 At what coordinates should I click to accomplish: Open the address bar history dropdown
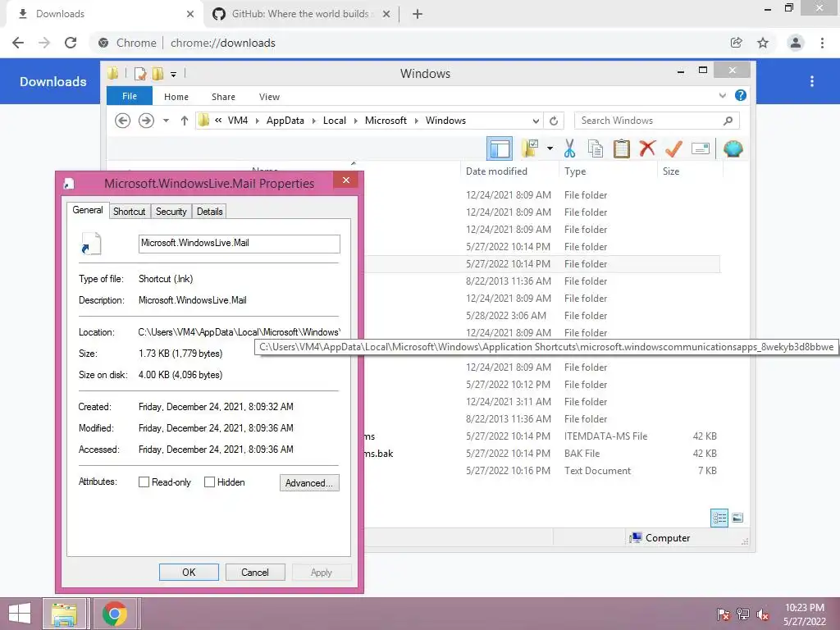tap(535, 121)
